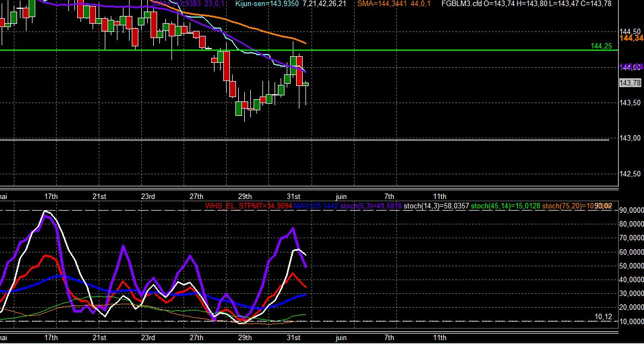This screenshot has width=644, height=344.
Task: Click the 30,0000 indicator axis label
Action: pos(632,293)
